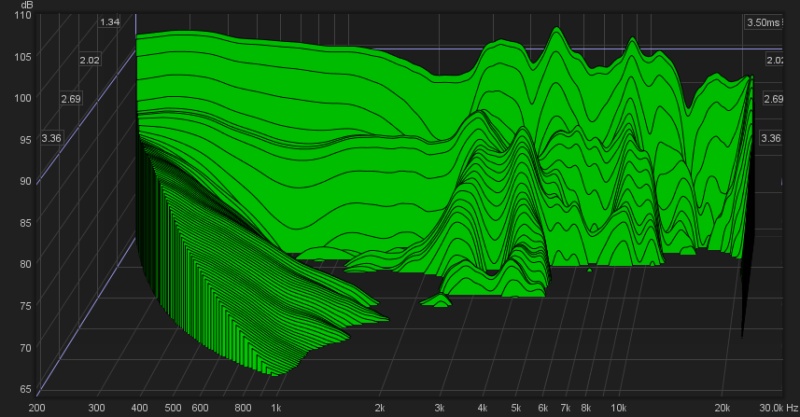Select the 70 dB axis value

pos(26,348)
